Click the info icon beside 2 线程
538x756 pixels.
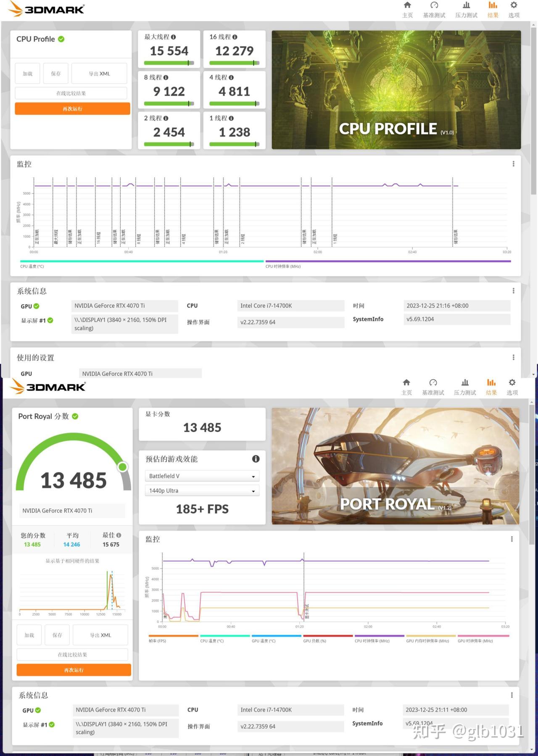point(166,118)
